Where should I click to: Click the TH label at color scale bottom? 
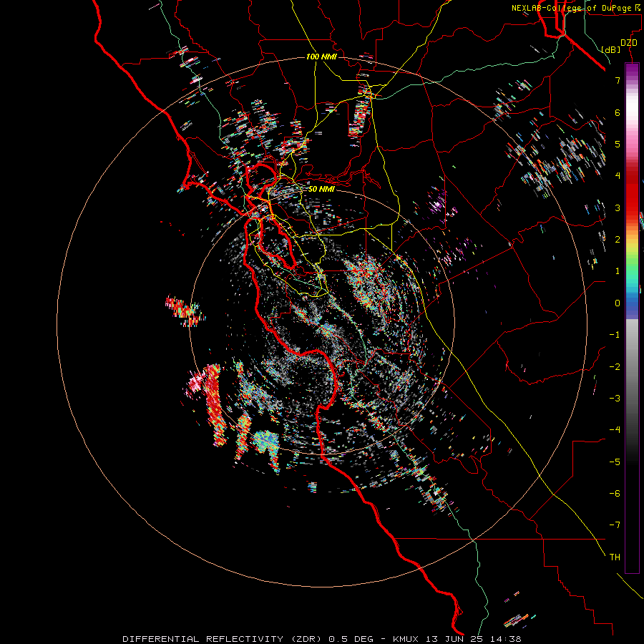tap(615, 557)
